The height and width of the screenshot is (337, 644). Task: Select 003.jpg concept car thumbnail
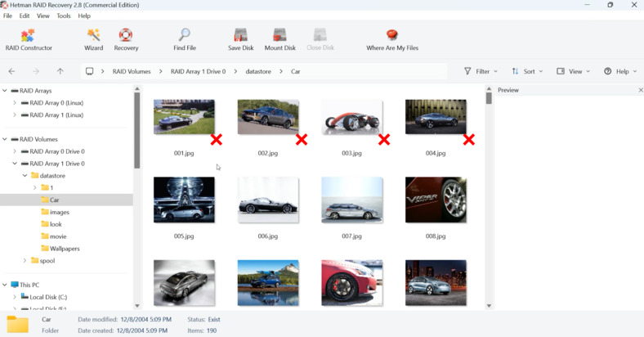coord(352,117)
